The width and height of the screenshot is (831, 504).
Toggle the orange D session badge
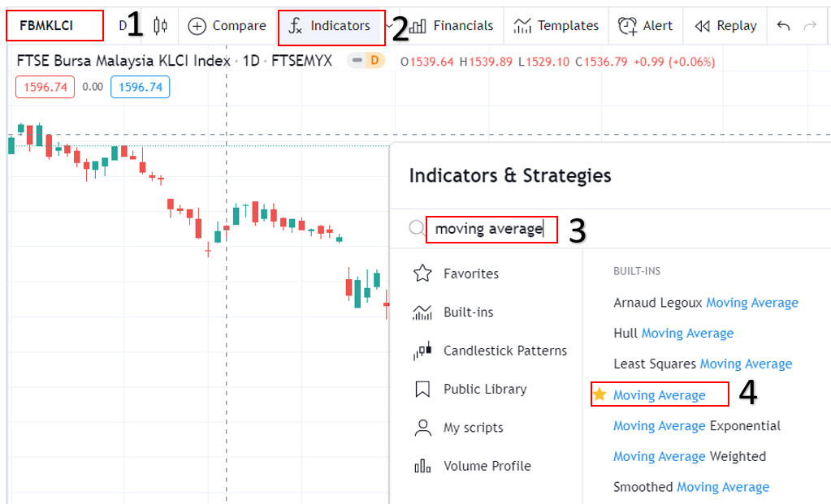(374, 61)
